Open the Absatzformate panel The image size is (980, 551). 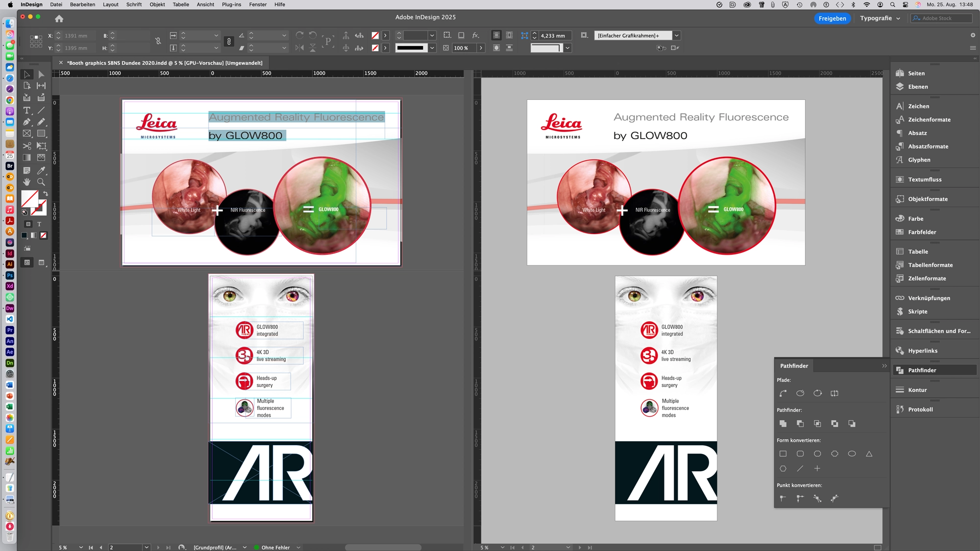coord(928,146)
